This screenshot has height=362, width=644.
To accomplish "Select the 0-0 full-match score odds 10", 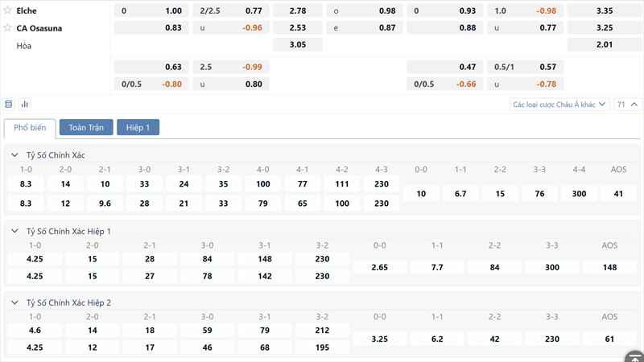I will pyautogui.click(x=421, y=194).
